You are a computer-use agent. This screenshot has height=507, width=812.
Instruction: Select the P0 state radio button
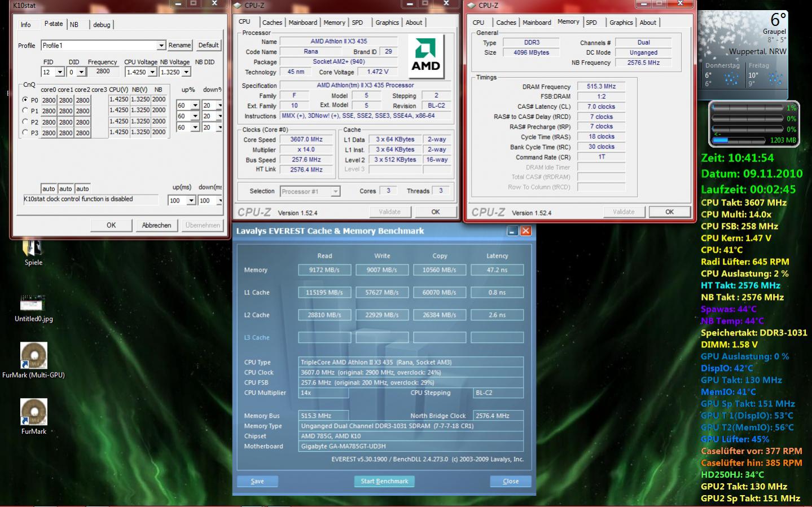point(25,100)
